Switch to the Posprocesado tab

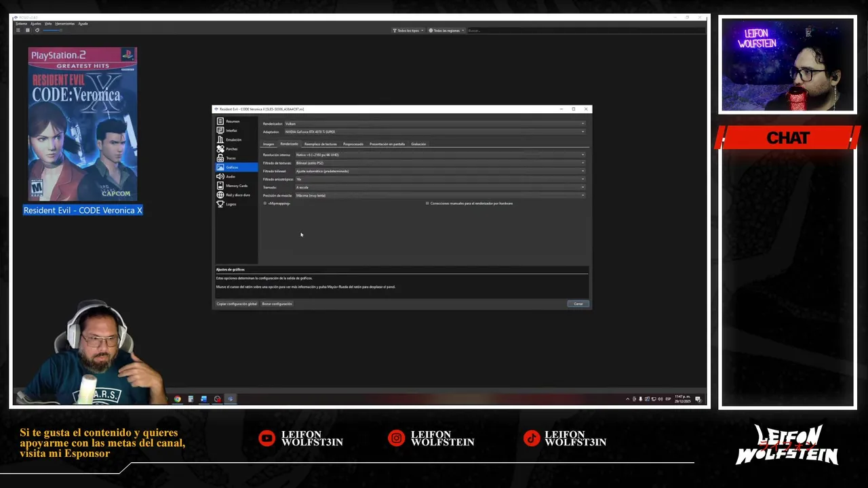[x=353, y=144]
